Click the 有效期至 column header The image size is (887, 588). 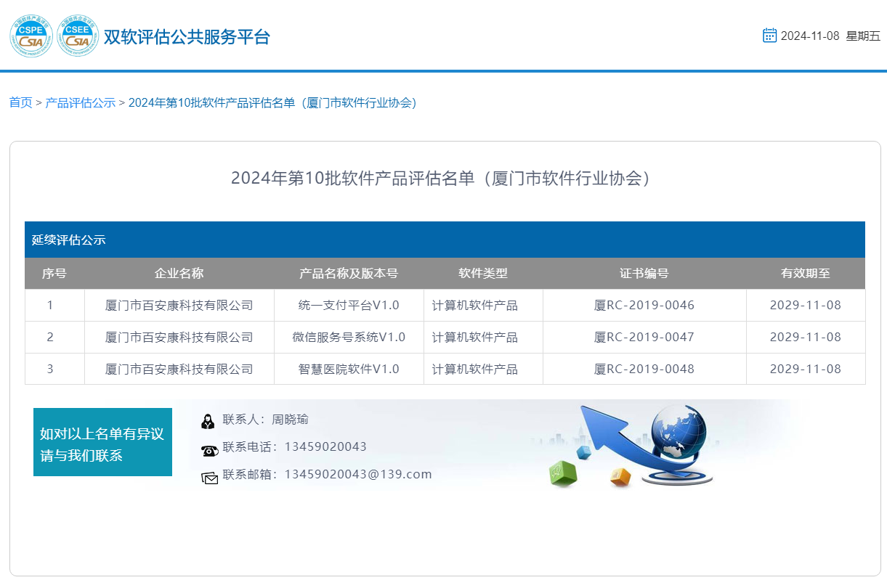coord(806,274)
